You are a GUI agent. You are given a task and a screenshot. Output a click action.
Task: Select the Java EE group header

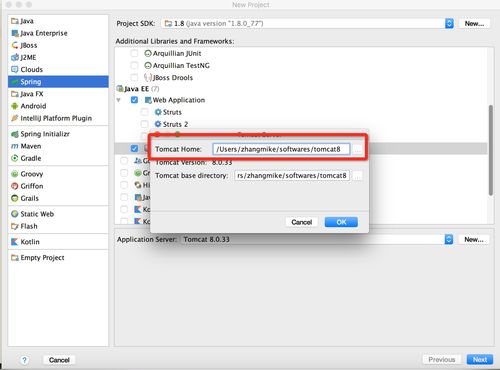click(x=138, y=89)
